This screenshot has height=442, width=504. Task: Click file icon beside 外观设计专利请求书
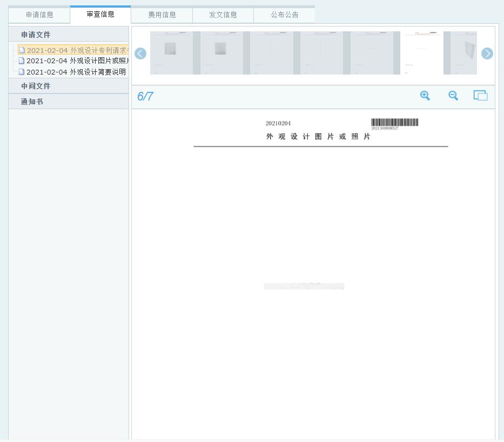[x=22, y=50]
